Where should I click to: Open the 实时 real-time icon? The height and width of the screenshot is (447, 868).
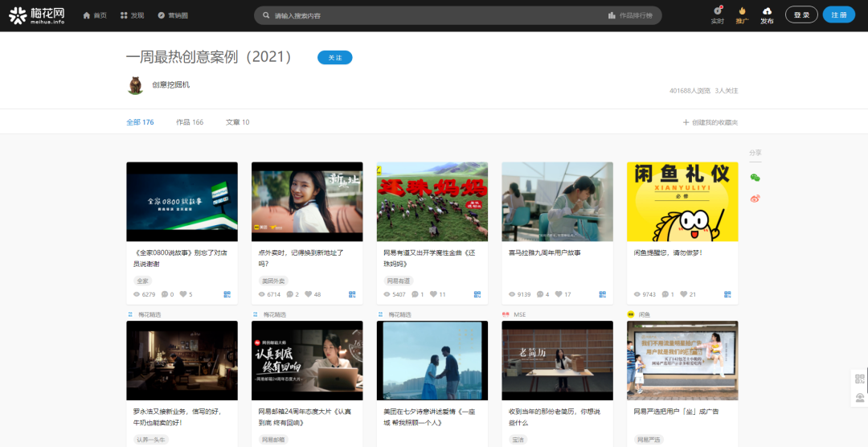pos(718,11)
